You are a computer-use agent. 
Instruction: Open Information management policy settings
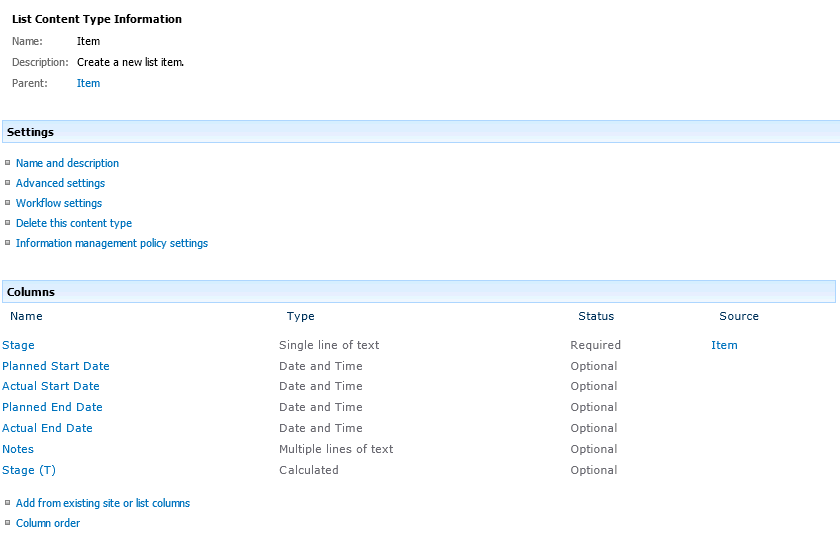(112, 243)
